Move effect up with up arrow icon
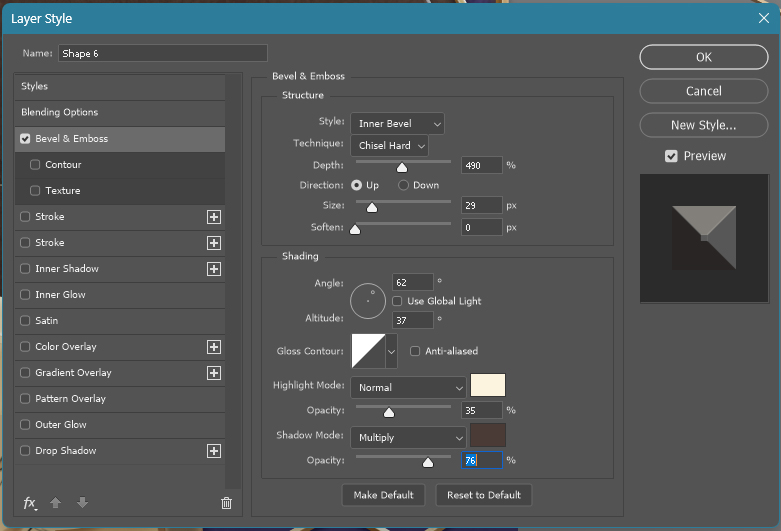 (x=55, y=503)
